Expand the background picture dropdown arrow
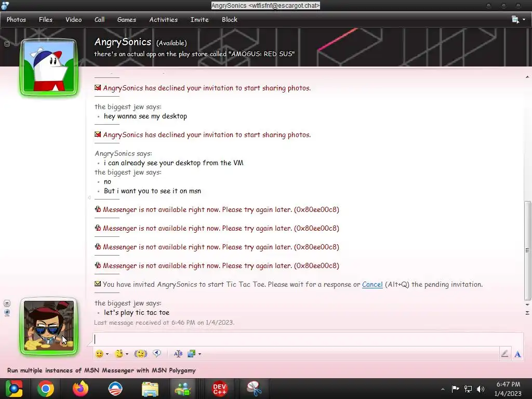The image size is (532, 399). pyautogui.click(x=200, y=354)
